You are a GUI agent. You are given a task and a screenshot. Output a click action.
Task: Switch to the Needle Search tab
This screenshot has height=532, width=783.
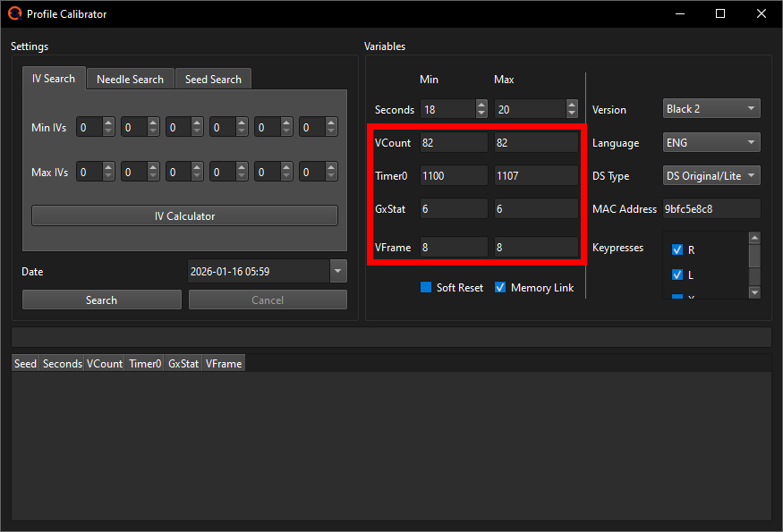(x=130, y=79)
